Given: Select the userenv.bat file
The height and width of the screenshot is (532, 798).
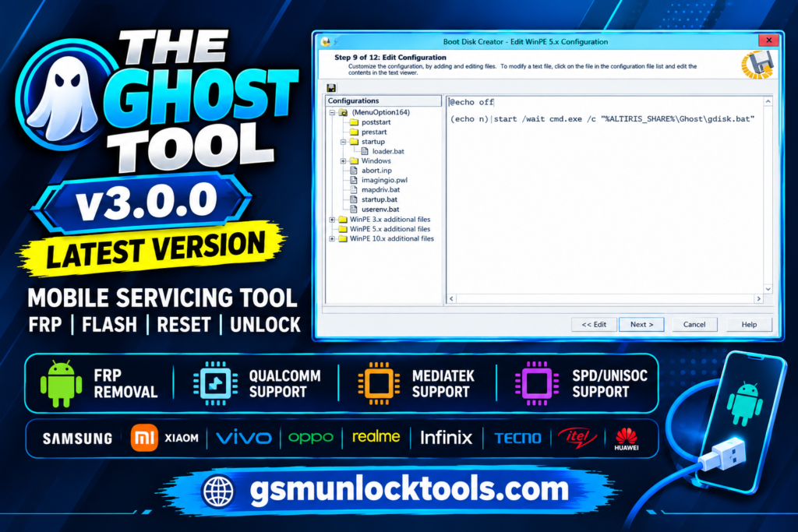Looking at the screenshot, I should [380, 209].
